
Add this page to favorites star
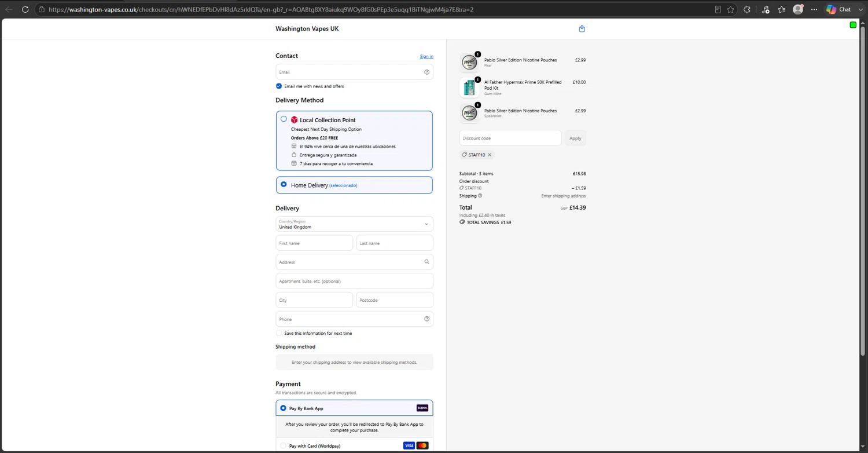[731, 9]
